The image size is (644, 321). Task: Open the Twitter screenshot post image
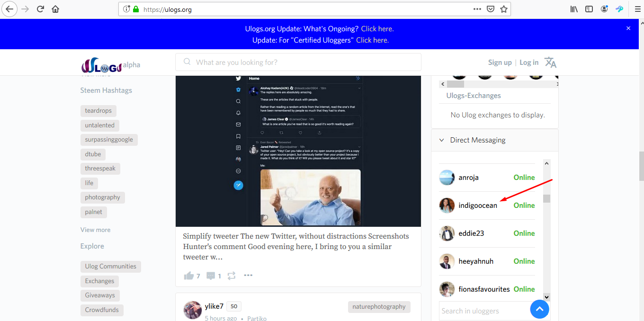tap(298, 151)
